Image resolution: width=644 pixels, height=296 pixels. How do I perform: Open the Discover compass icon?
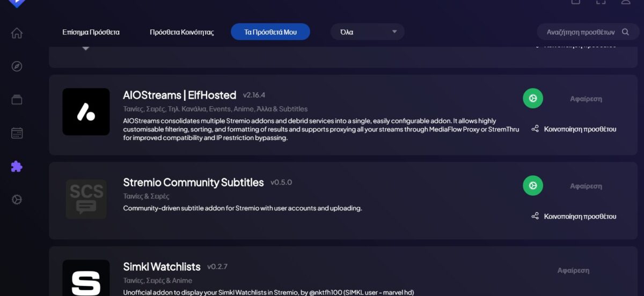pyautogui.click(x=17, y=66)
